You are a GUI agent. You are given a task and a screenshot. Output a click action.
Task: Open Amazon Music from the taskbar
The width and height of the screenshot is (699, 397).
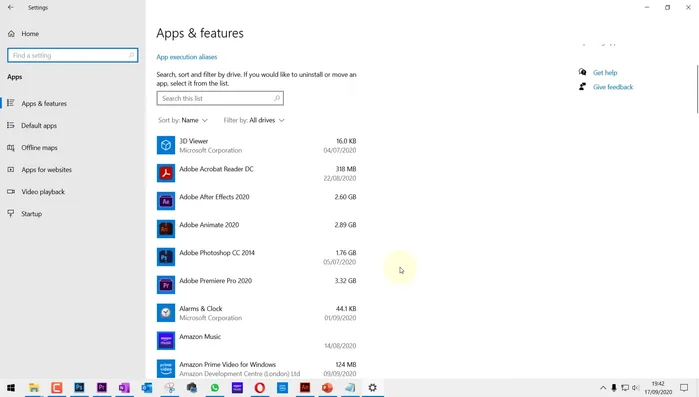[237, 388]
